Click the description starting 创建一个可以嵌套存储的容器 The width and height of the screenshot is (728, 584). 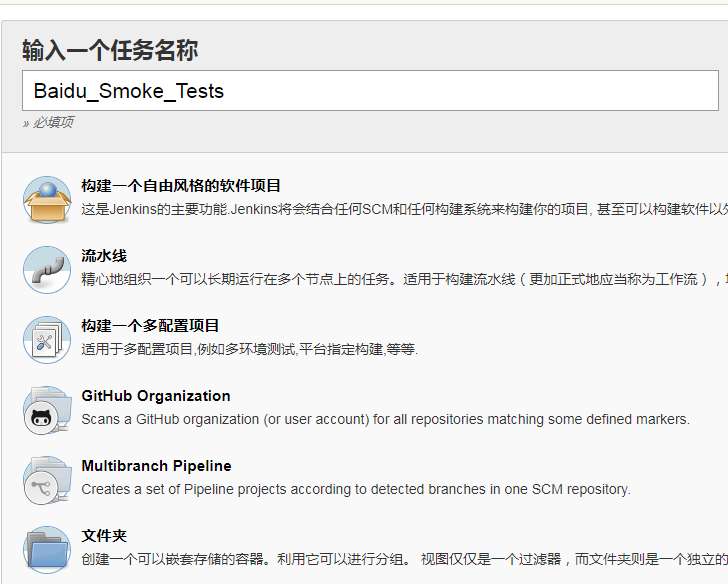coord(404,559)
